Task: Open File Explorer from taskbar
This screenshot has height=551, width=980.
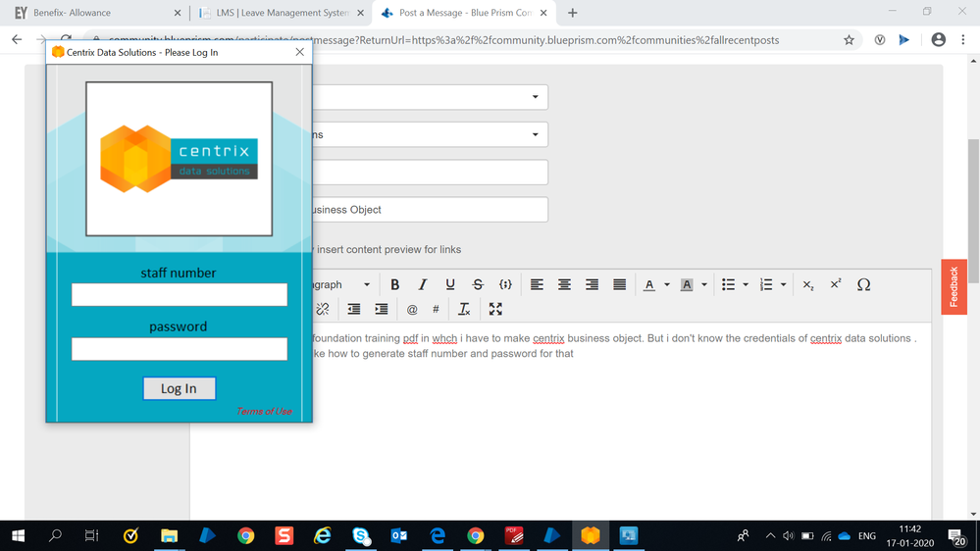Action: pos(169,536)
